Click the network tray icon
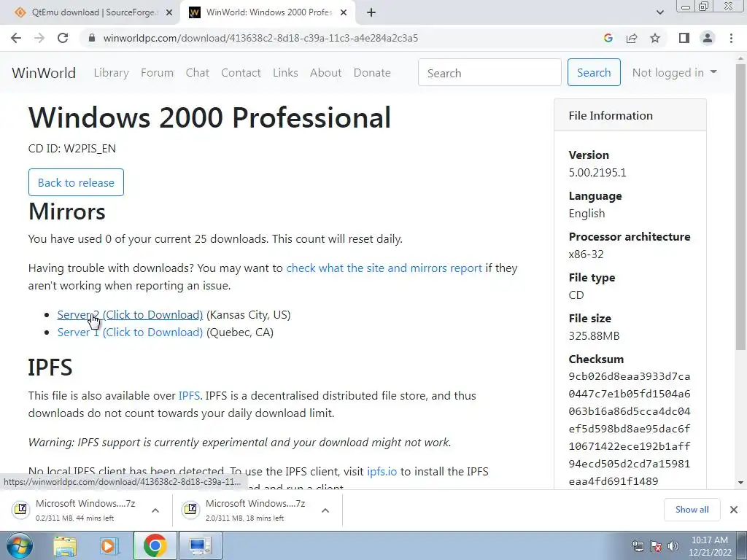 pos(638,546)
